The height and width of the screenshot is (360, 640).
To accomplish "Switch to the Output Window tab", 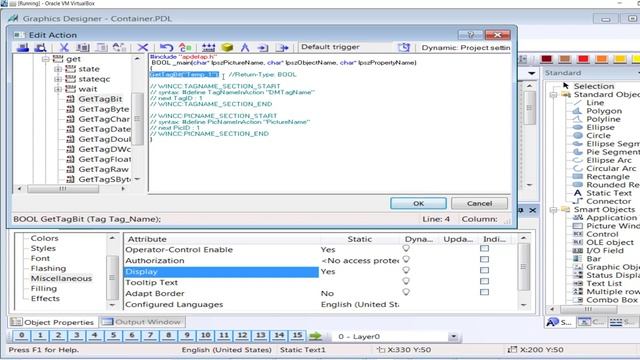I will pyautogui.click(x=142, y=322).
